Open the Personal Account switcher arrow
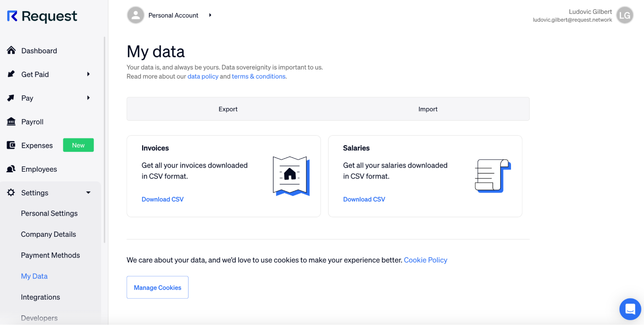This screenshot has height=325, width=644. click(x=210, y=15)
